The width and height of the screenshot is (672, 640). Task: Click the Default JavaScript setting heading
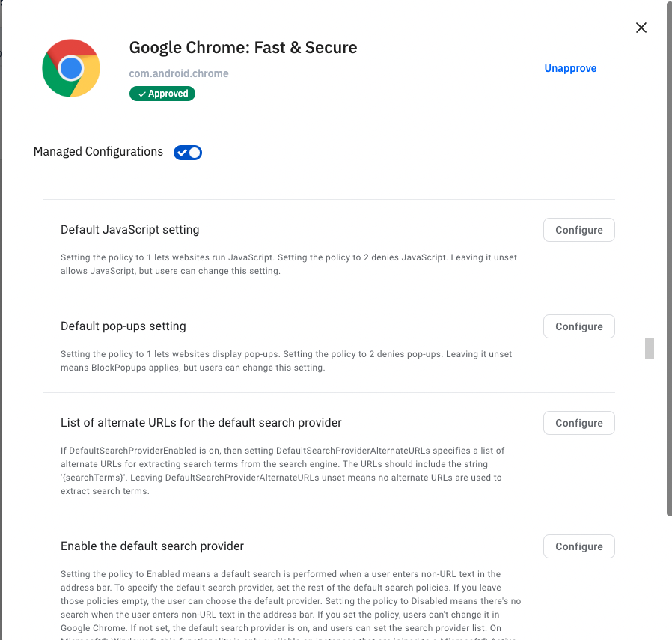(x=129, y=229)
